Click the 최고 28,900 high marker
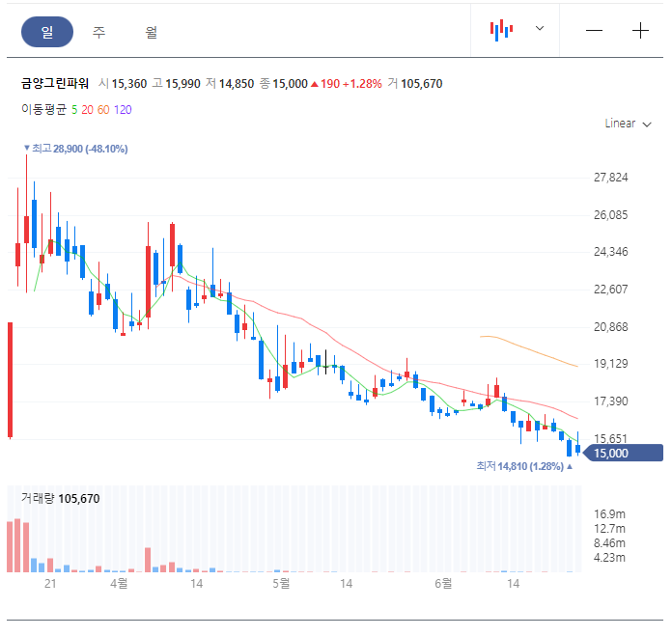Image resolution: width=672 pixels, height=636 pixels. [x=76, y=149]
